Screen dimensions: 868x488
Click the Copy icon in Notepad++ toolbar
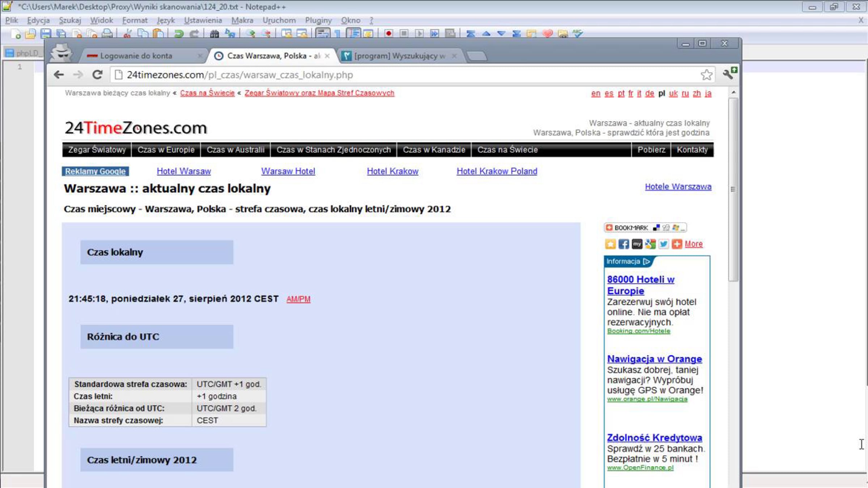click(143, 34)
